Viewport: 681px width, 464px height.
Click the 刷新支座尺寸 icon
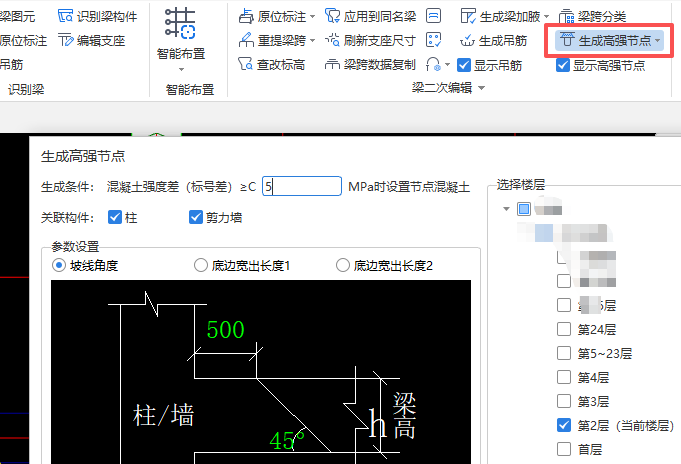coord(333,40)
